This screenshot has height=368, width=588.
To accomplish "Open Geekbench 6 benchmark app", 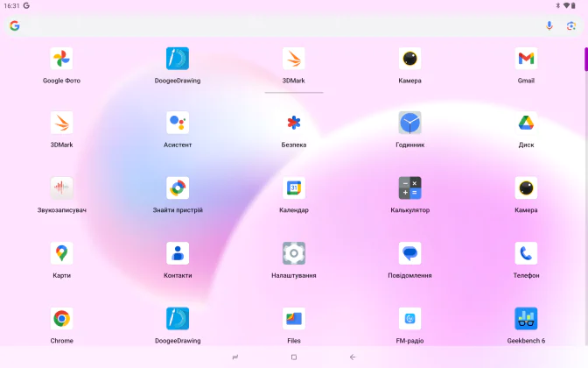I will click(x=526, y=319).
